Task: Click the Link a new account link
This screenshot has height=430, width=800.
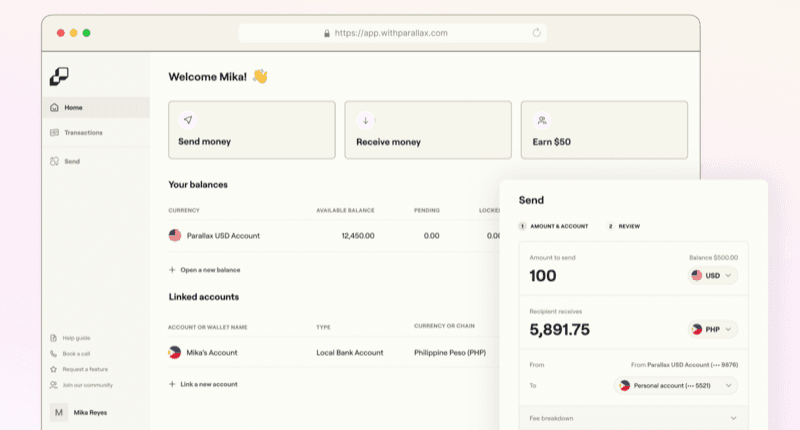Action: [208, 384]
